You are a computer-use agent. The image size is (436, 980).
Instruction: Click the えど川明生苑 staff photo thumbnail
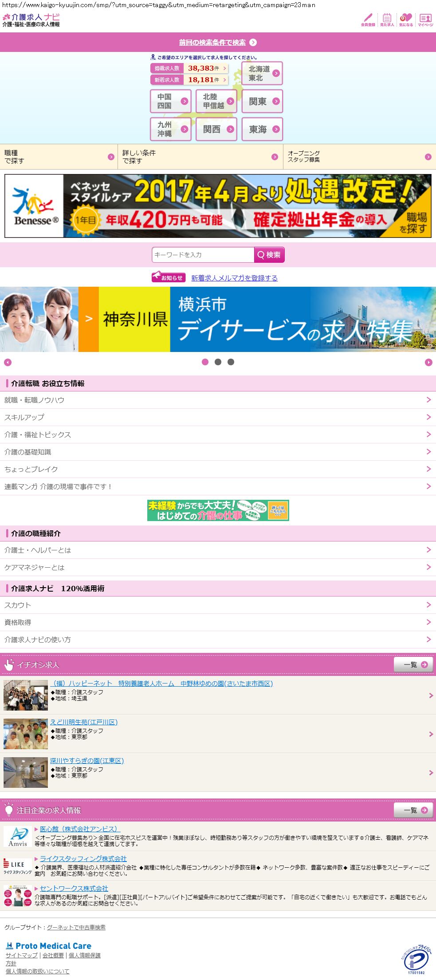click(26, 734)
